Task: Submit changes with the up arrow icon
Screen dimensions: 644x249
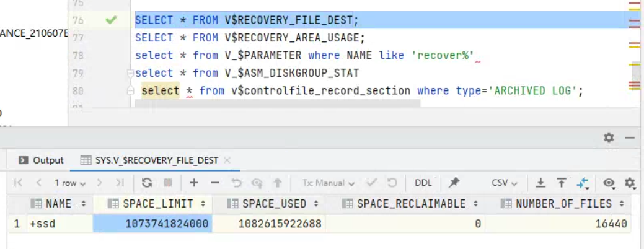Action: (278, 183)
